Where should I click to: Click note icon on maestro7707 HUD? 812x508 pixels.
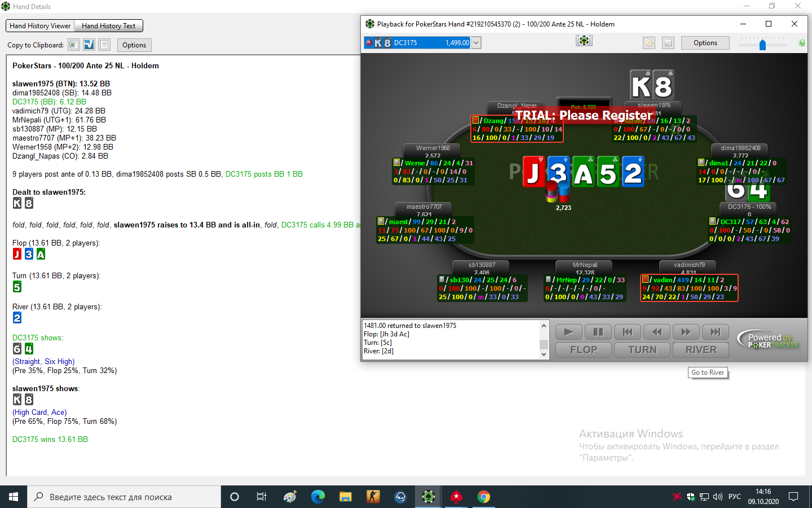pyautogui.click(x=381, y=221)
